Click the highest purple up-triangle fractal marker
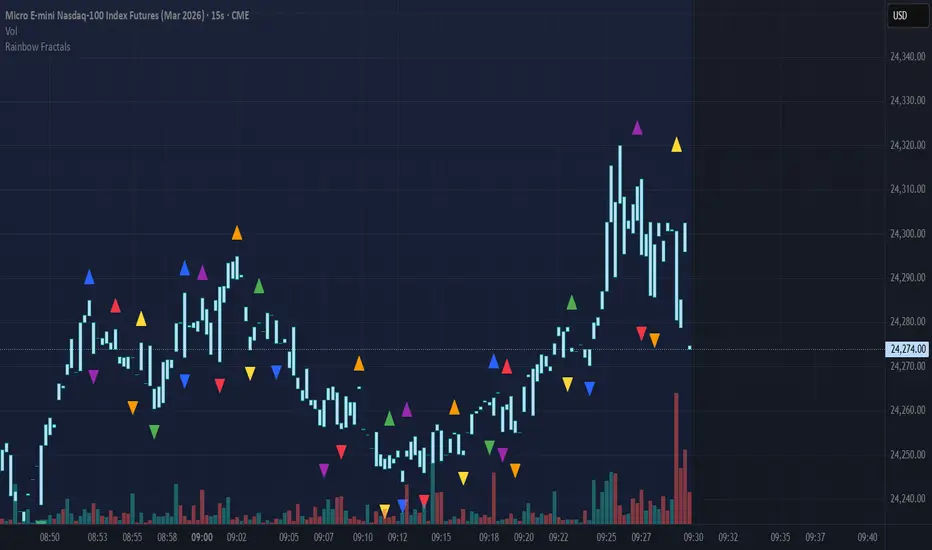The width and height of the screenshot is (932, 550). pyautogui.click(x=637, y=128)
